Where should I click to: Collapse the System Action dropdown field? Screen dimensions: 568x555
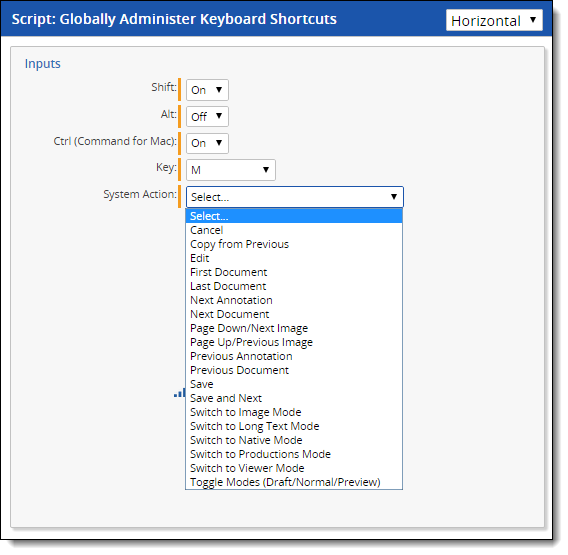(x=295, y=197)
